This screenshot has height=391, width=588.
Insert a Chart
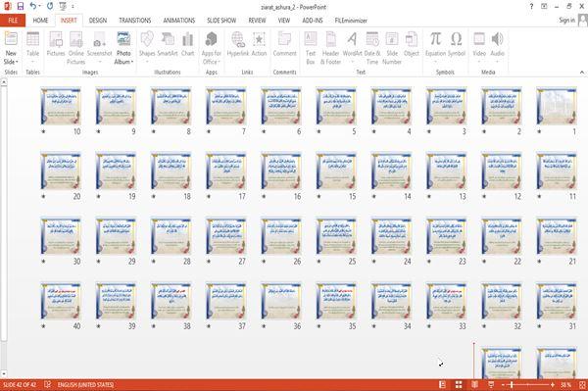click(x=187, y=44)
